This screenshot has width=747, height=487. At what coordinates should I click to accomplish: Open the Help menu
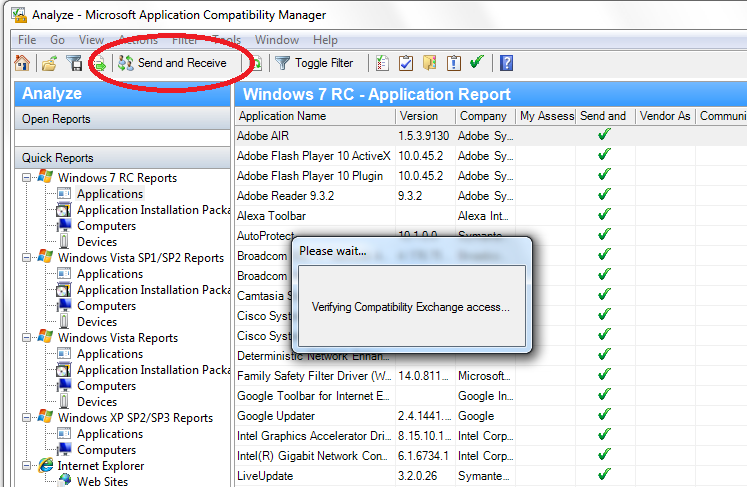pos(325,40)
